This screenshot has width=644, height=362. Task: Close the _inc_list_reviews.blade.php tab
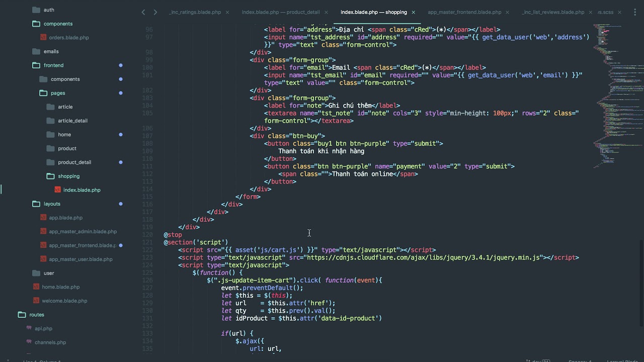click(x=591, y=12)
